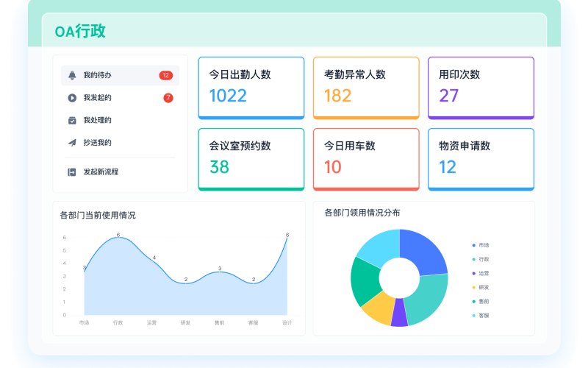Click the 行政 x-axis label of the line chart

tap(118, 322)
